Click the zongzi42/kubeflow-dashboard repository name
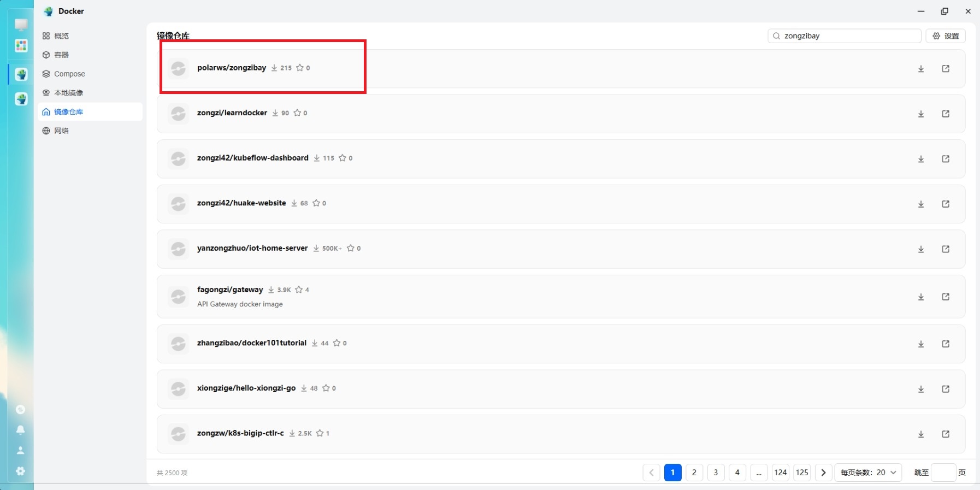Screen dimensions: 980x490 click(253, 158)
